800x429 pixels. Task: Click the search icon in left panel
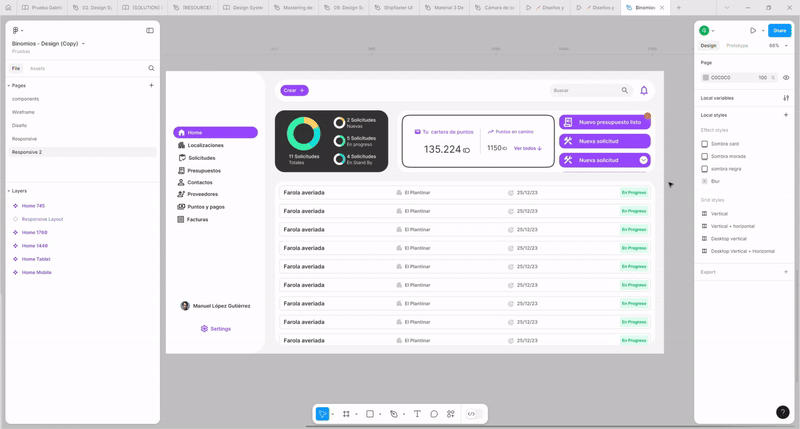(151, 69)
